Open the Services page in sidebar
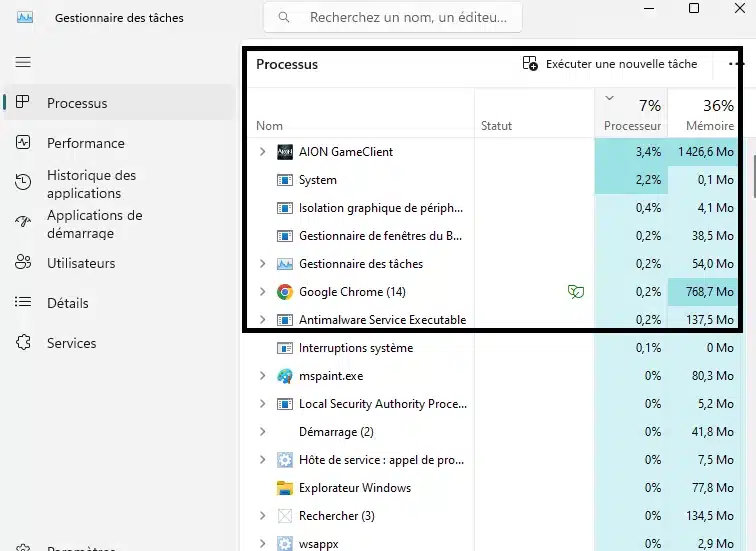The image size is (756, 551). [119, 343]
